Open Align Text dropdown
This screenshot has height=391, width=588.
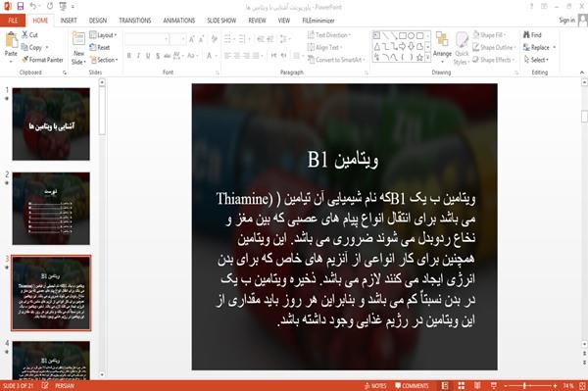point(324,47)
